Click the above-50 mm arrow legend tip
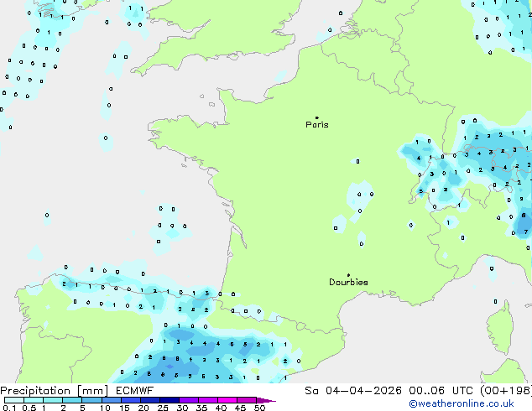 point(266,400)
